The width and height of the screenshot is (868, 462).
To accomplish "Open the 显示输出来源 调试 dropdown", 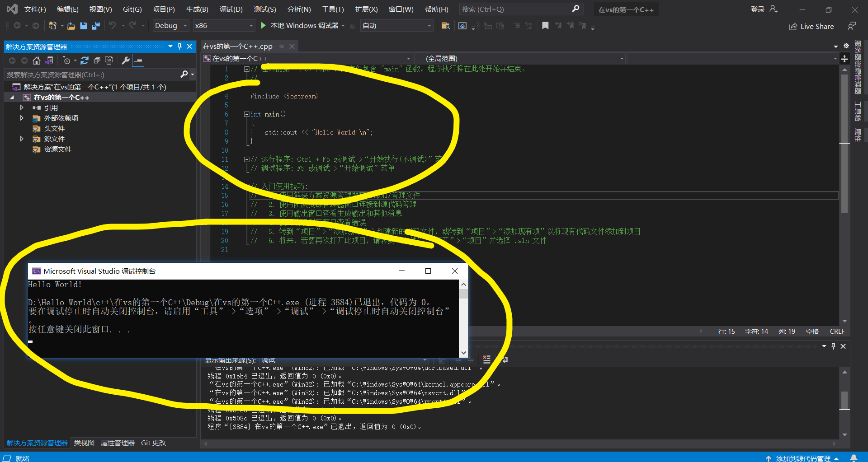I will [344, 360].
